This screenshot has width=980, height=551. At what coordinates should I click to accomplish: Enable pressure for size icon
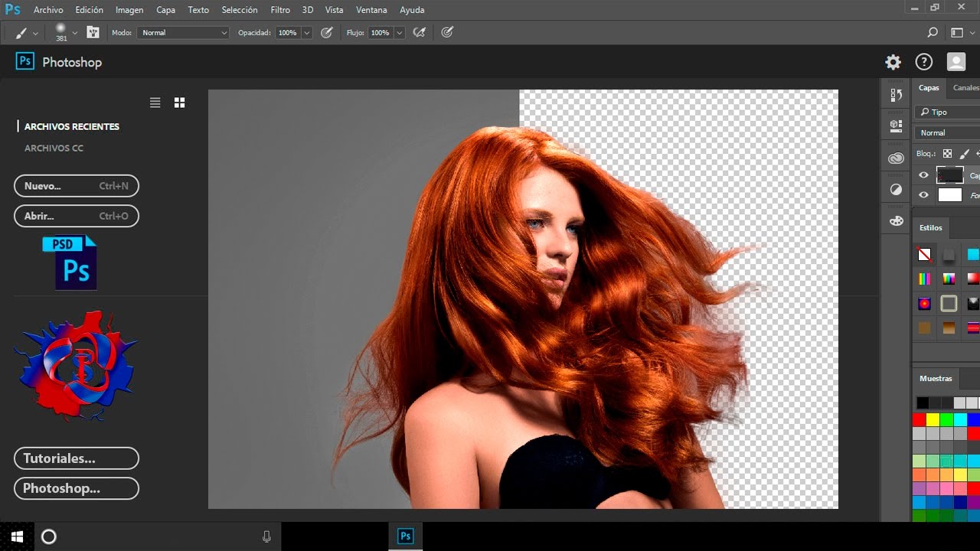pos(447,32)
